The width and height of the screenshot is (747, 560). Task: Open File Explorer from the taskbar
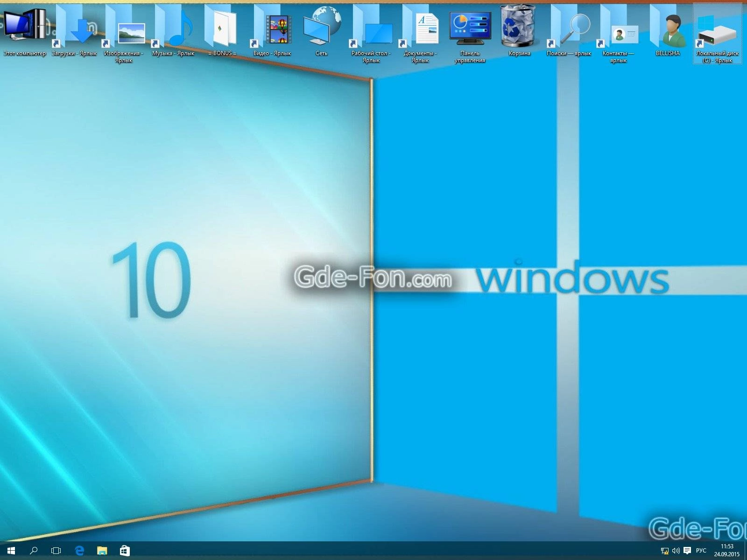(102, 551)
